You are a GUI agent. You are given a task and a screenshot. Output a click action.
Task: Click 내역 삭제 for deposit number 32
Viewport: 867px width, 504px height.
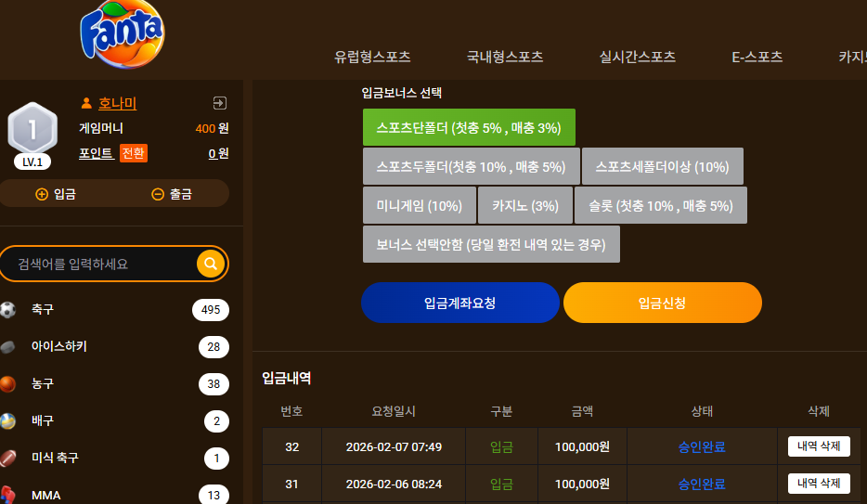[819, 446]
